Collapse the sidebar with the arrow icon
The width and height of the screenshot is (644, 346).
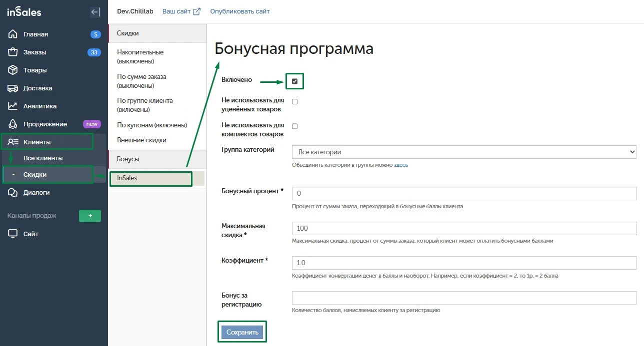point(95,12)
